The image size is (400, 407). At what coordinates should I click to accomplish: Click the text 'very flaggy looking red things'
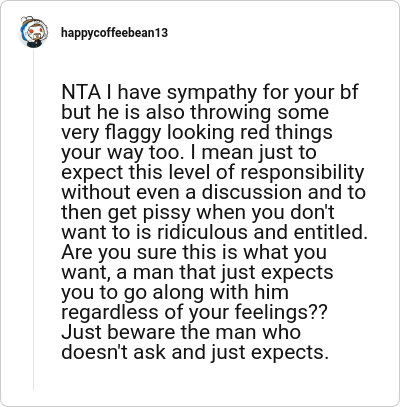[x=197, y=133]
